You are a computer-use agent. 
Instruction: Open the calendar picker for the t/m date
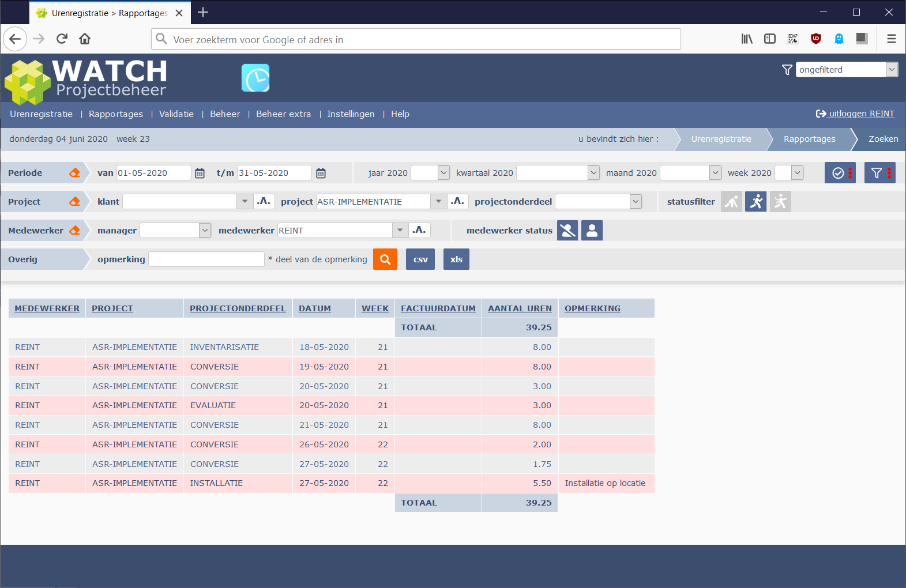pos(321,173)
